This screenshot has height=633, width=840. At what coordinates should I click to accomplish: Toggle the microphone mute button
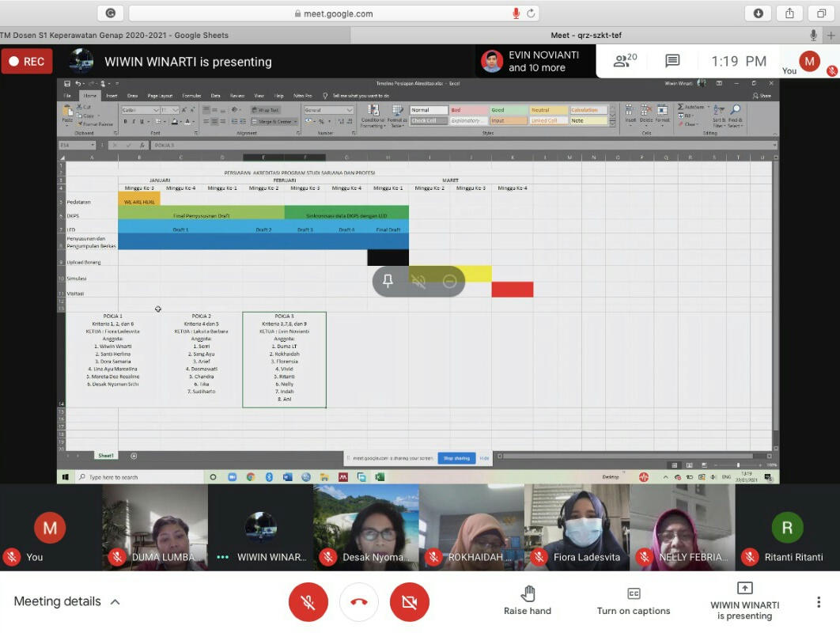[x=308, y=602]
